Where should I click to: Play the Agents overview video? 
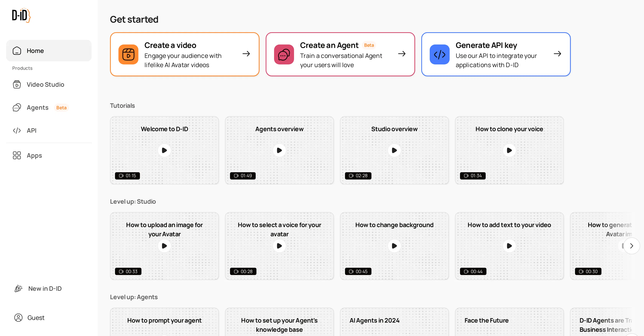(x=279, y=150)
